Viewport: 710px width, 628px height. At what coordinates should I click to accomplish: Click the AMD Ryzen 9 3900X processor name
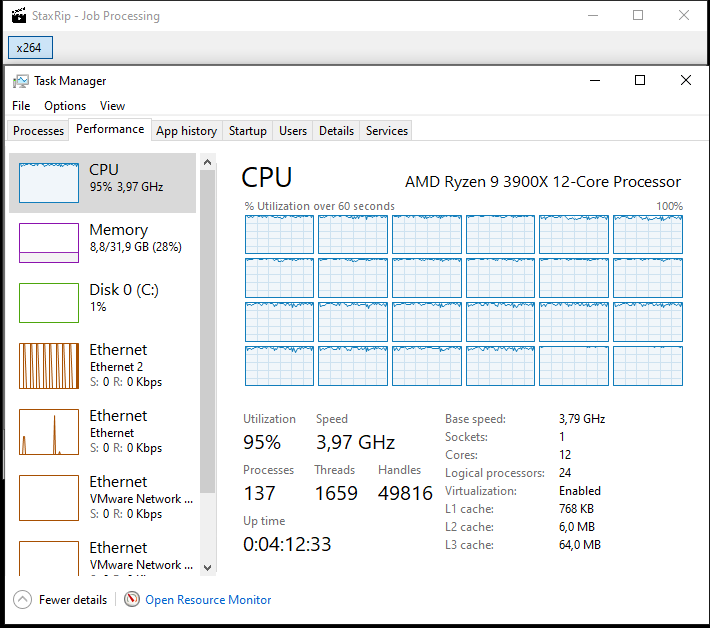pos(542,182)
